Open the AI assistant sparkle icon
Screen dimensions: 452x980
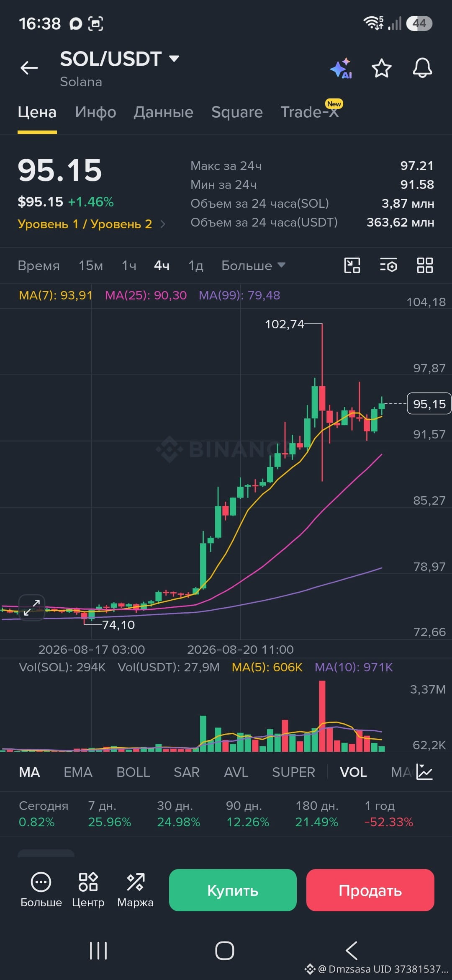(342, 68)
